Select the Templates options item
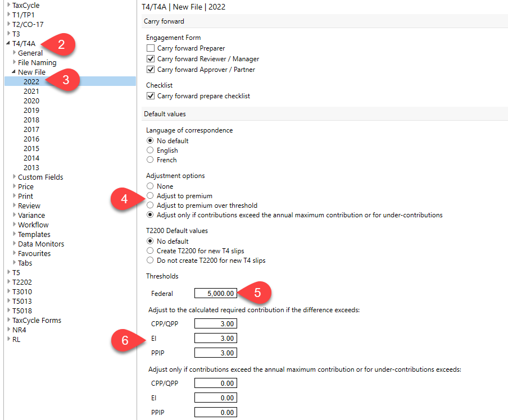 pos(34,235)
